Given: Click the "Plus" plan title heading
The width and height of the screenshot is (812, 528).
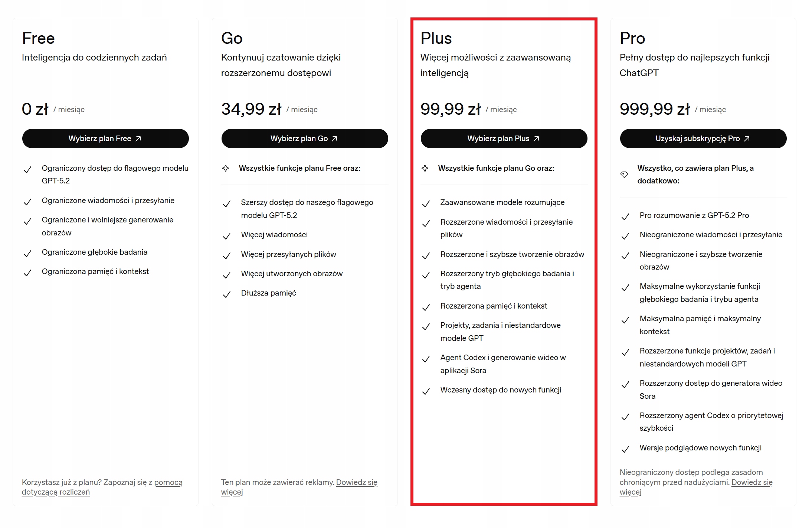Looking at the screenshot, I should point(436,38).
